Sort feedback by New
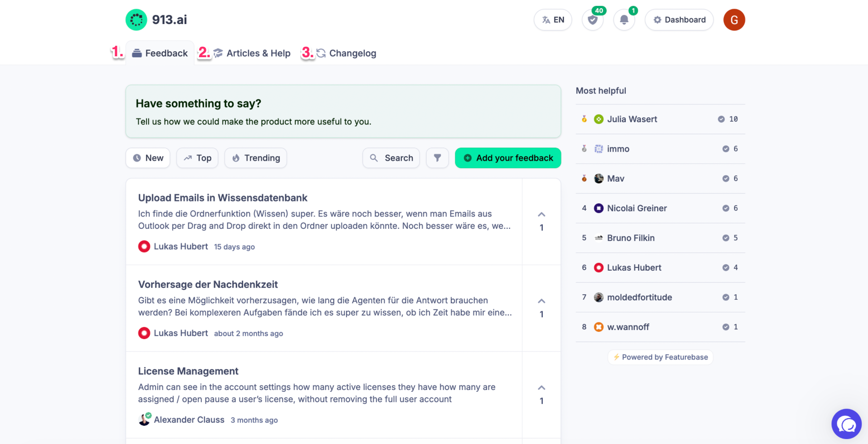This screenshot has height=444, width=868. tap(148, 158)
